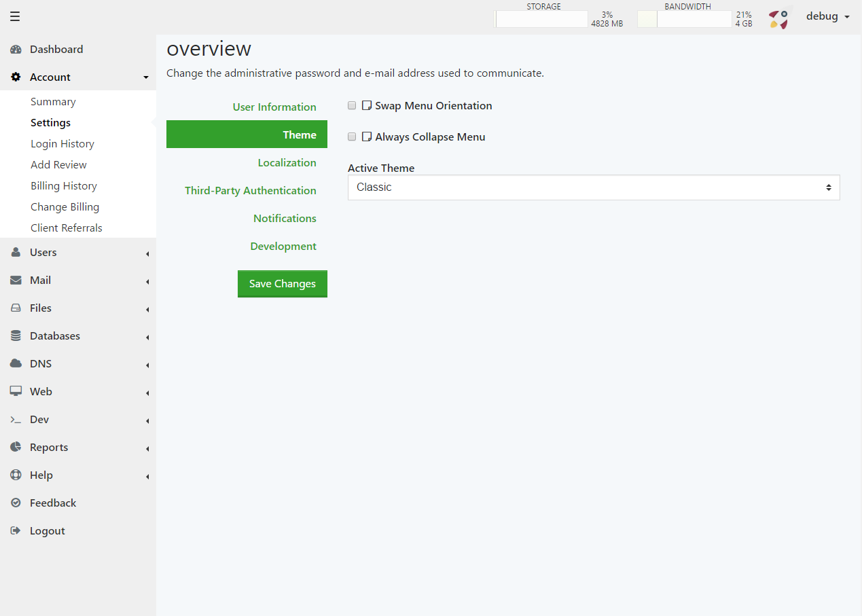This screenshot has height=616, width=862.
Task: Expand the Databases submenu arrow
Action: coord(147,338)
